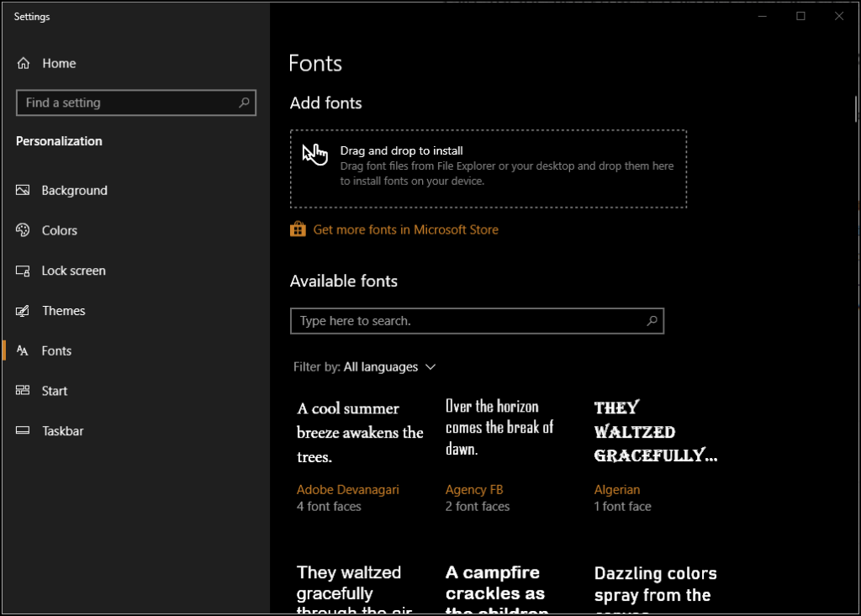Select the Taskbar icon in sidebar
The image size is (861, 616).
click(22, 430)
